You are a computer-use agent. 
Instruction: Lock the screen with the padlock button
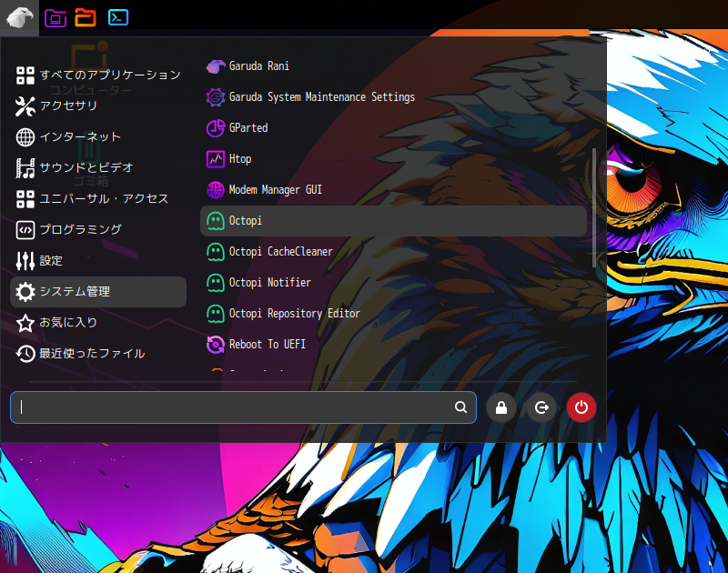(x=501, y=407)
